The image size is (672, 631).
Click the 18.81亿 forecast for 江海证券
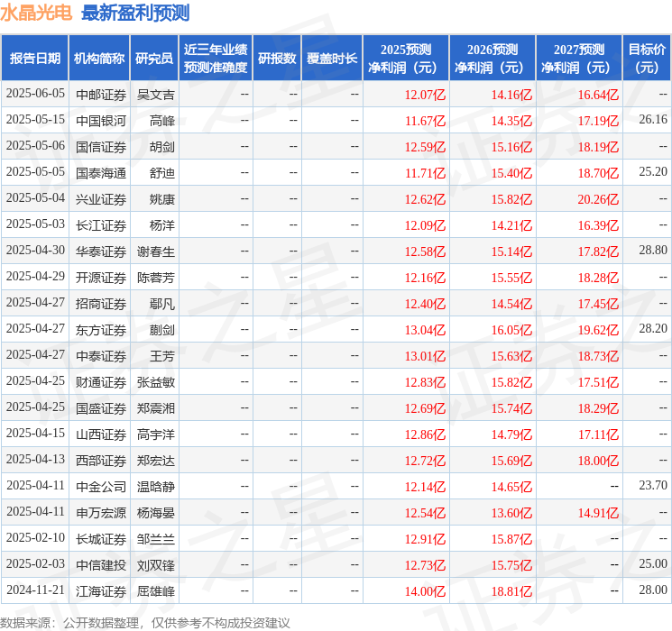[x=511, y=591]
